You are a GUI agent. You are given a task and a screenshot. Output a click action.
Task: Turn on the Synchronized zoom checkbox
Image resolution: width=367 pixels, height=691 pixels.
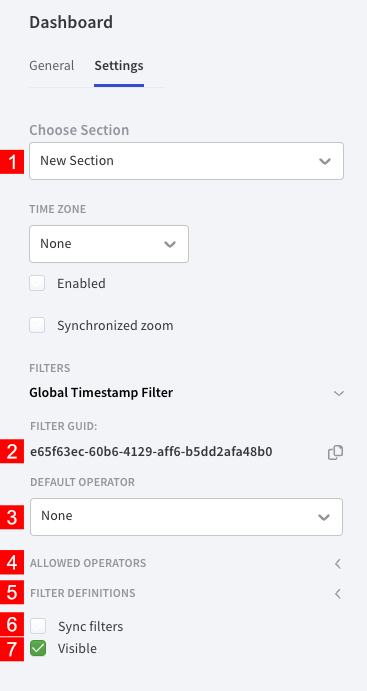click(x=37, y=326)
